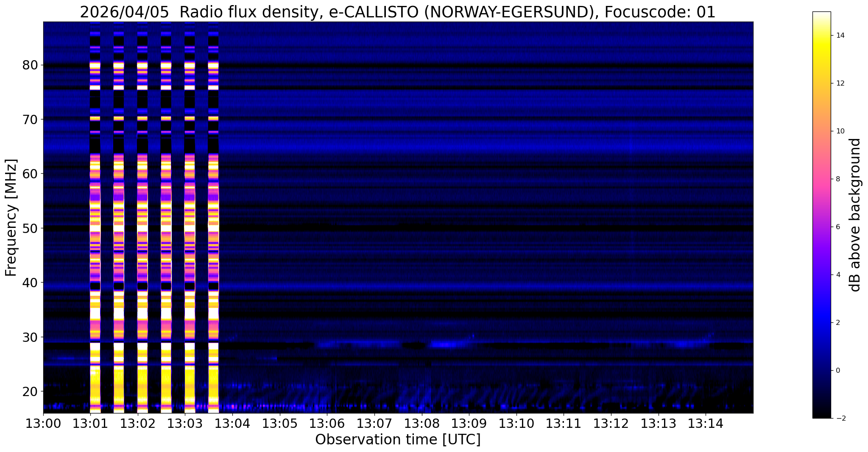The width and height of the screenshot is (868, 452).
Task: Click the 50 MHz frequency tick label
Action: [31, 228]
